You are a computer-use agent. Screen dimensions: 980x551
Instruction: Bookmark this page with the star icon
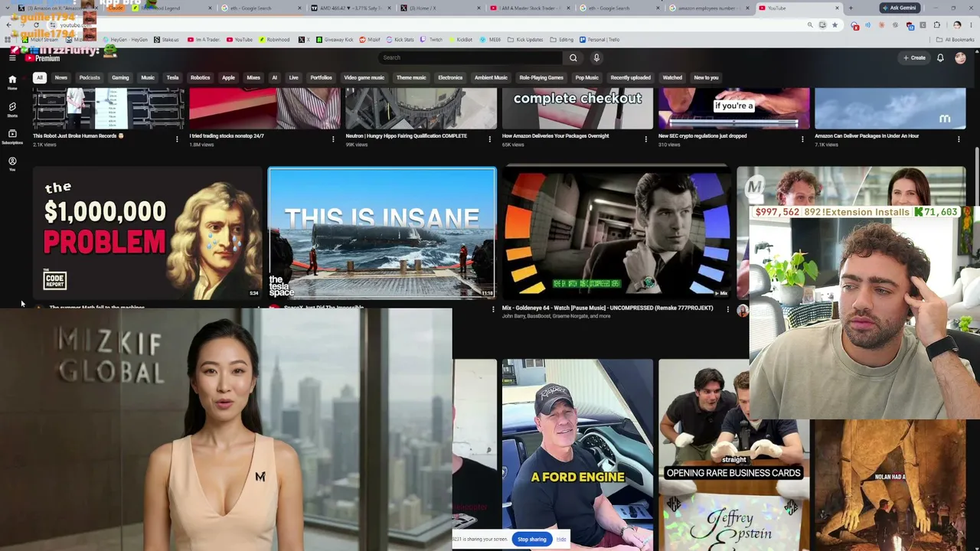coord(835,24)
